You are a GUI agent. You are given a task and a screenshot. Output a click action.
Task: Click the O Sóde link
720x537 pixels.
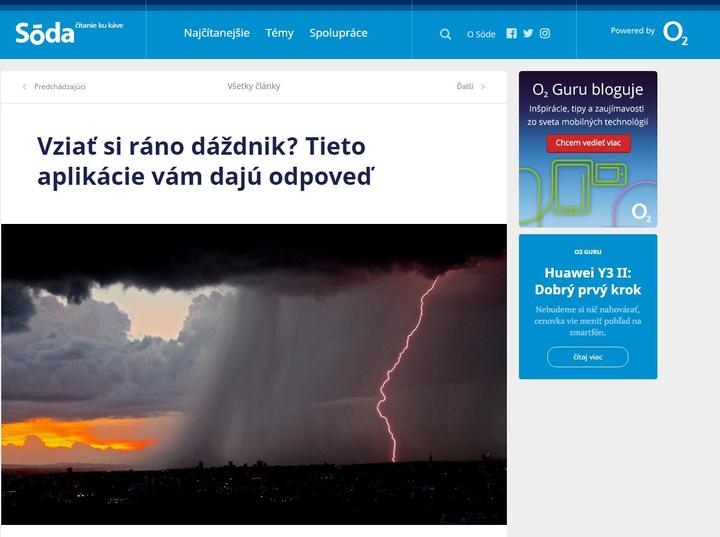pos(481,34)
